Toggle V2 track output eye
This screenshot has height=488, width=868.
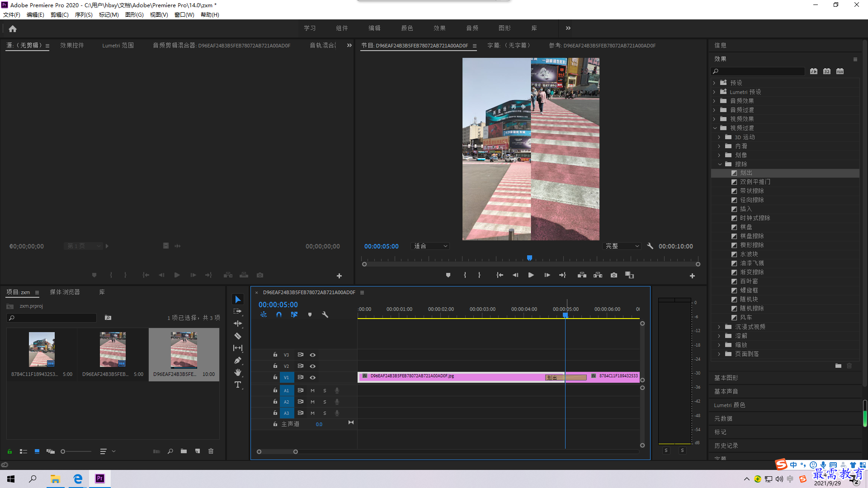coord(312,366)
